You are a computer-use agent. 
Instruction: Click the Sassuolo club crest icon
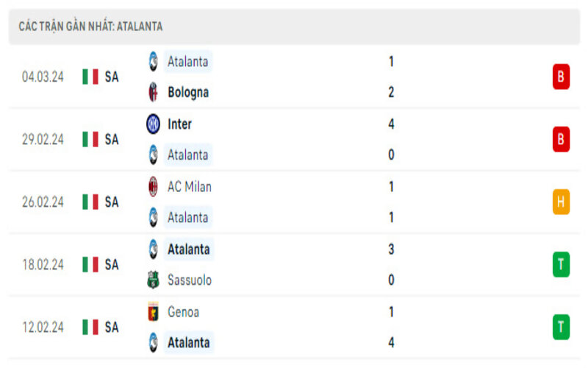pyautogui.click(x=153, y=280)
